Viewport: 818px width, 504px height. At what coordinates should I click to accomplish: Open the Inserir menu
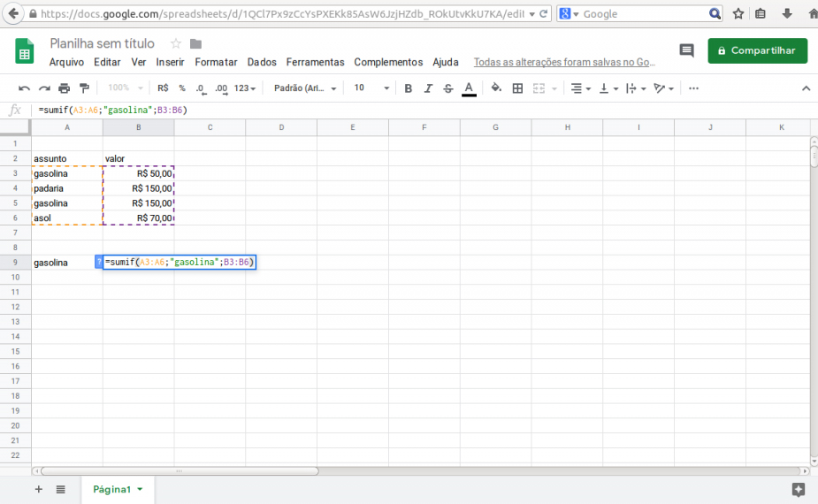pyautogui.click(x=170, y=63)
